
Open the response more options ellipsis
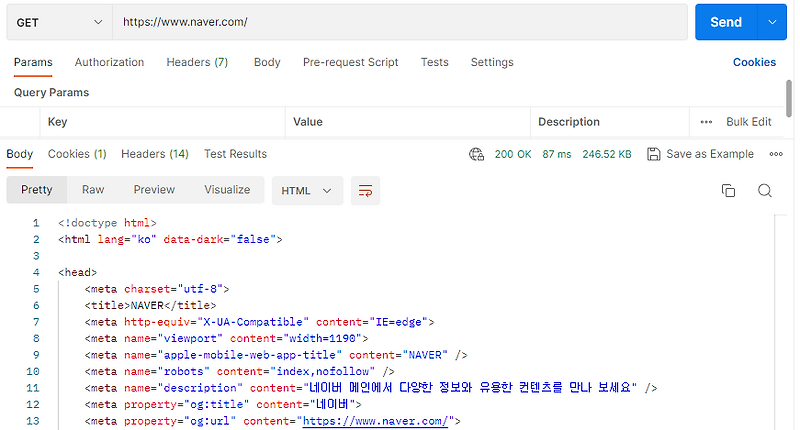pyautogui.click(x=776, y=154)
